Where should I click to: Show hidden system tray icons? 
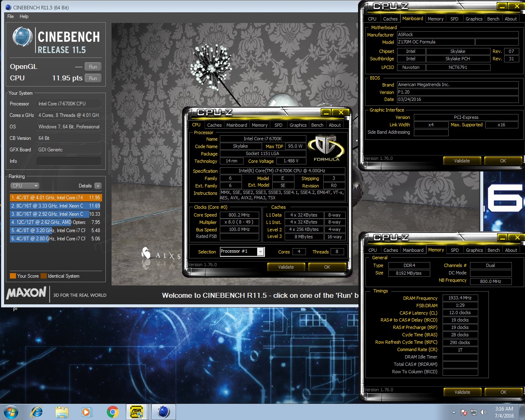point(454,412)
